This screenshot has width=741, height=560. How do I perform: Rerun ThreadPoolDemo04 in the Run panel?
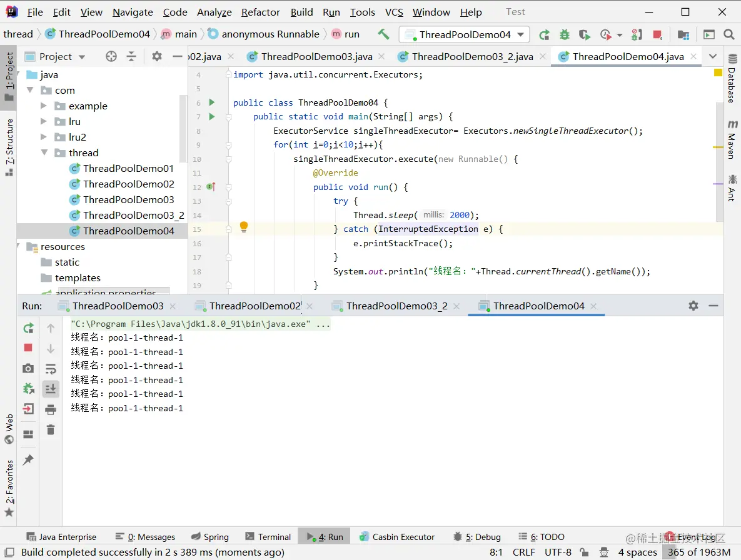(28, 327)
